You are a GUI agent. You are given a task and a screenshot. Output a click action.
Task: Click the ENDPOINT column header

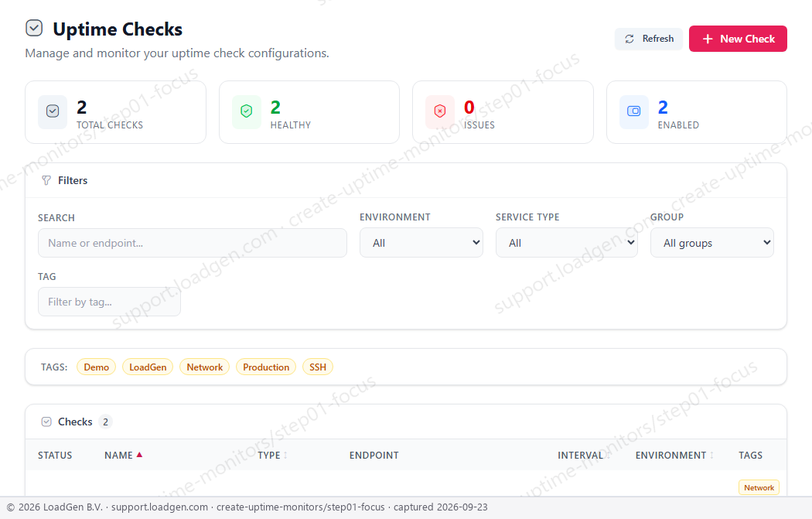[x=374, y=456]
